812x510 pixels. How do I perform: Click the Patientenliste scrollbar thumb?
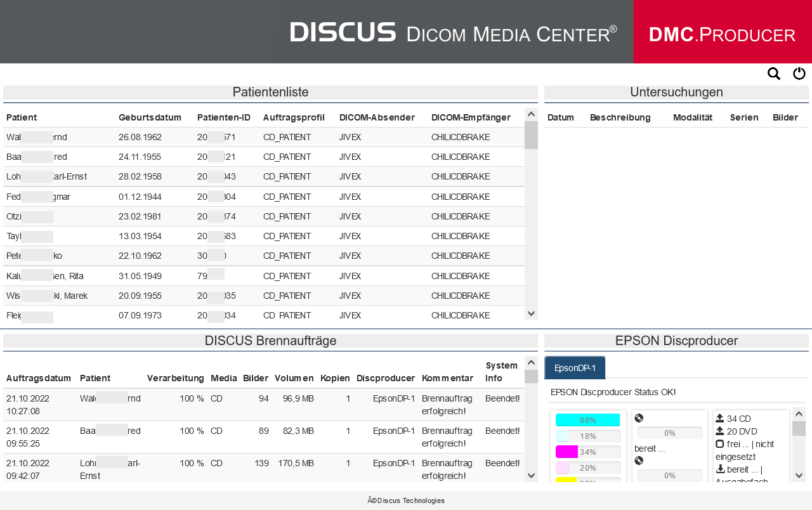[x=531, y=135]
